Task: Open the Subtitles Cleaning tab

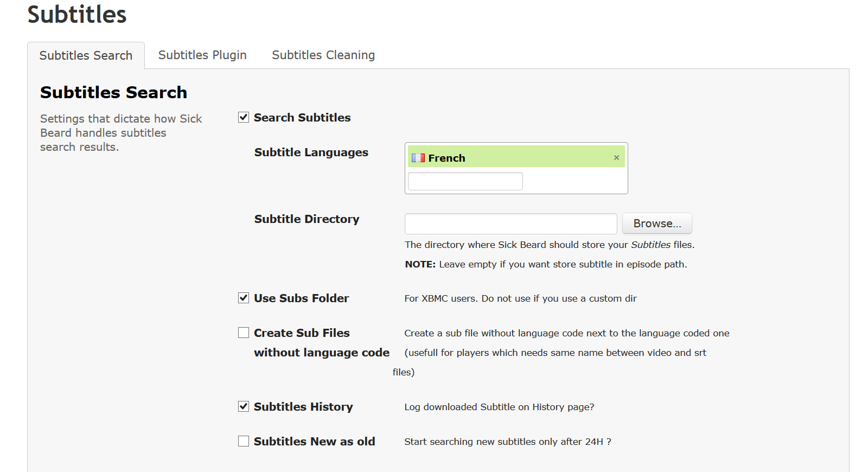Action: point(323,55)
